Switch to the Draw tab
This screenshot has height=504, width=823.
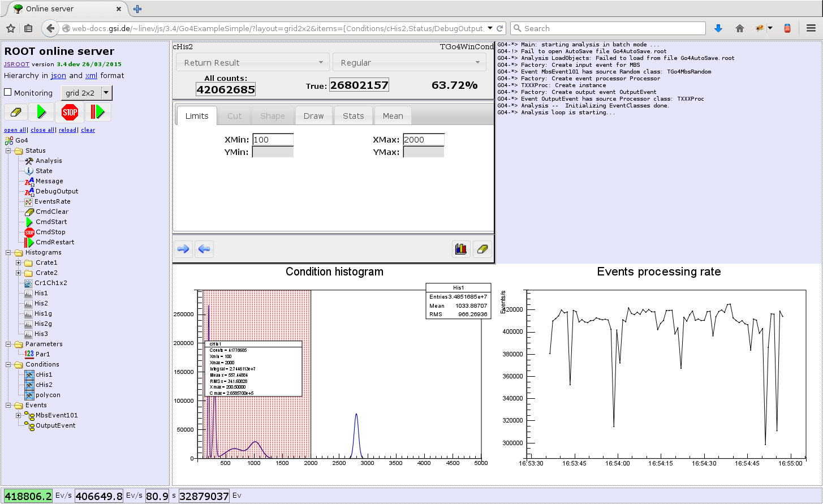click(x=313, y=116)
